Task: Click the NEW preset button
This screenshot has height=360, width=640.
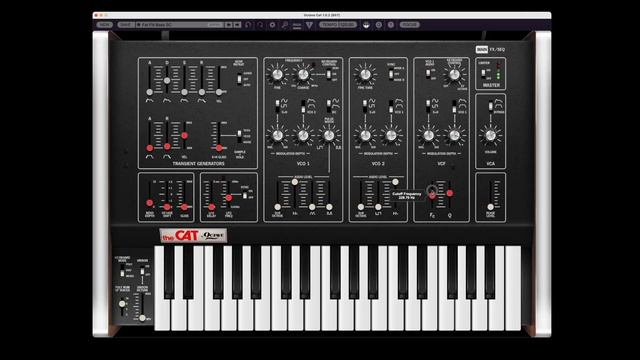Action: [x=104, y=25]
